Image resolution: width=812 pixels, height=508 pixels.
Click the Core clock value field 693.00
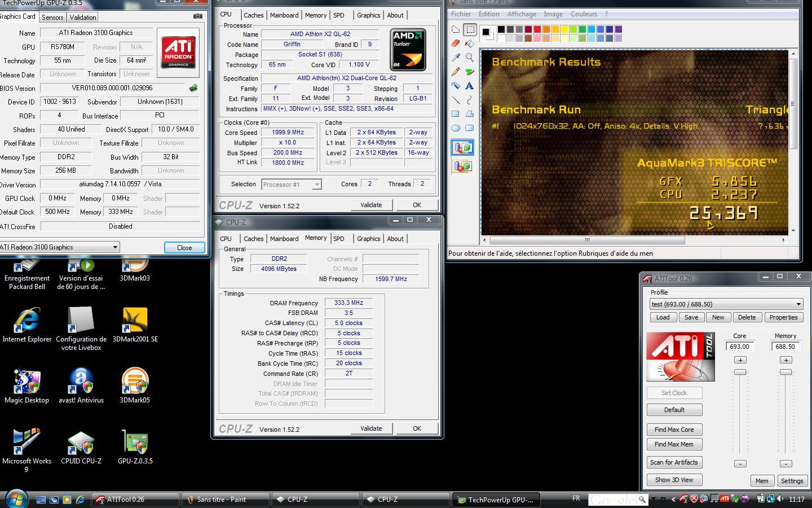point(739,347)
